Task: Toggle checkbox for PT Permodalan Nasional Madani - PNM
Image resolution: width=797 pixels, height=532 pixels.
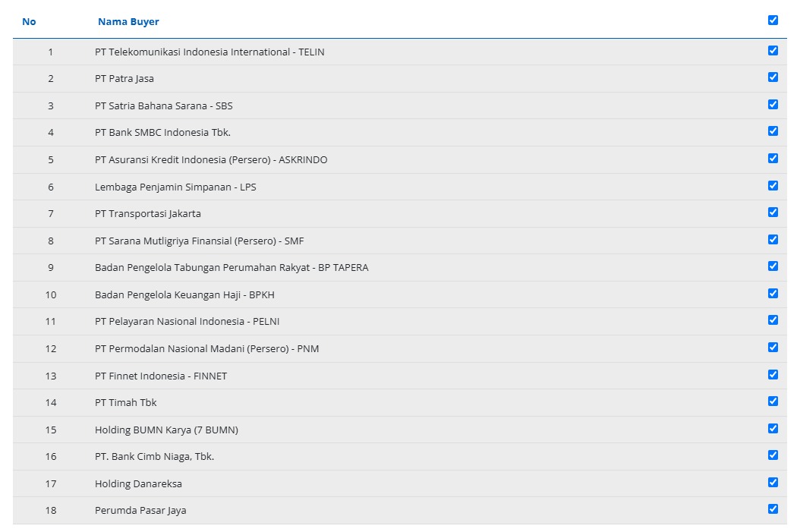Action: click(x=773, y=348)
